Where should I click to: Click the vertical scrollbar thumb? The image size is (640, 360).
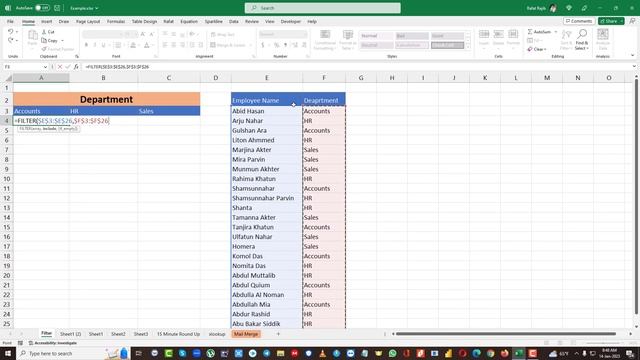636,196
